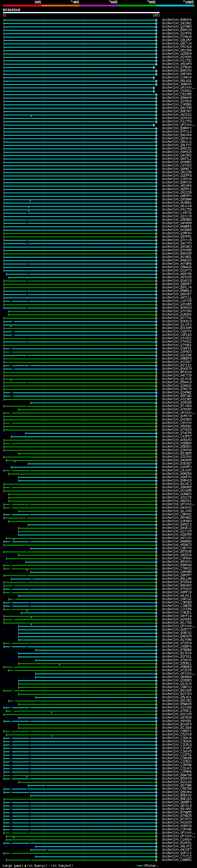Select hit label UniRef100_B6STH5

coord(176,108)
